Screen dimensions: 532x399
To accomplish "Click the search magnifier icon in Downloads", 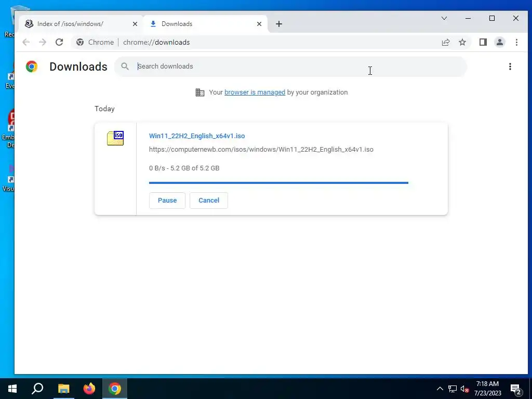I will coord(125,66).
